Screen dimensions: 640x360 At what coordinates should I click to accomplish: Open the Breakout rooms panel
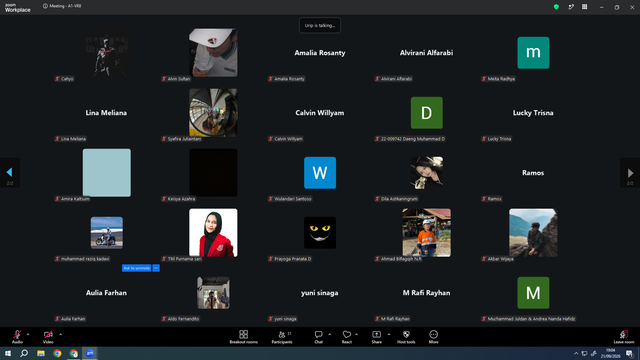[x=243, y=337]
